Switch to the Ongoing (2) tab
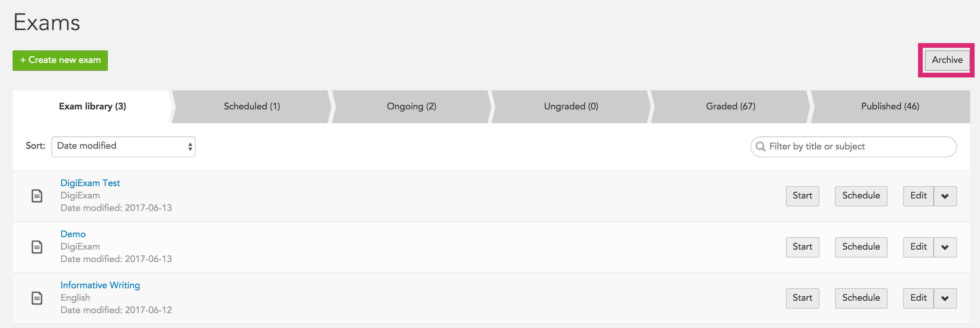 click(x=412, y=106)
